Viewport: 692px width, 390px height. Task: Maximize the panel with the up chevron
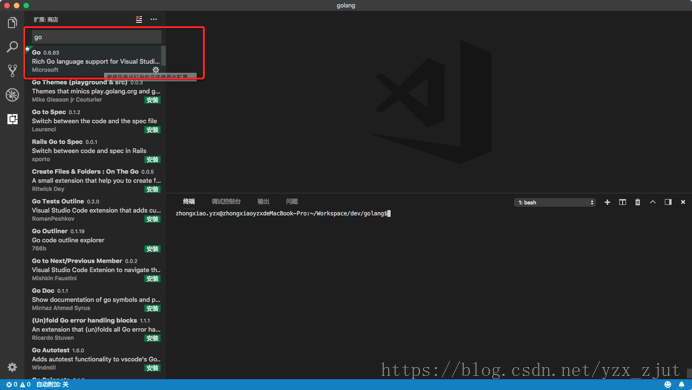[653, 202]
